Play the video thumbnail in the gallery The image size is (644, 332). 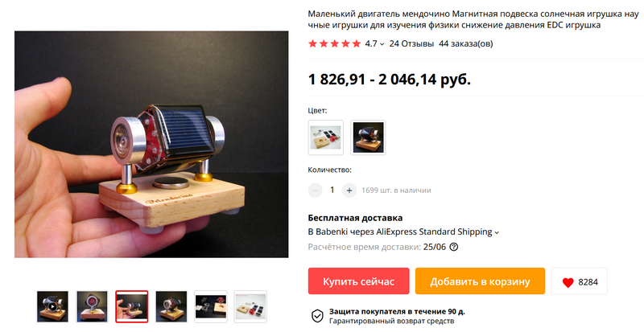[x=52, y=306]
